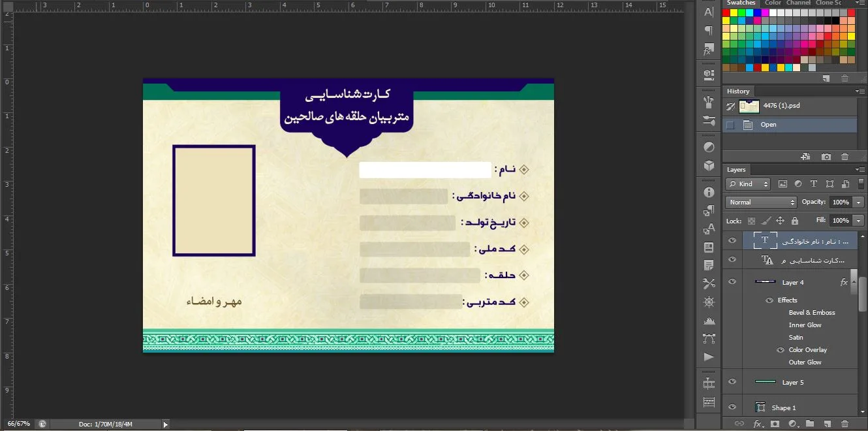Open the Histogram panel icon
Viewport: 868px width, 431px height.
coord(709,321)
